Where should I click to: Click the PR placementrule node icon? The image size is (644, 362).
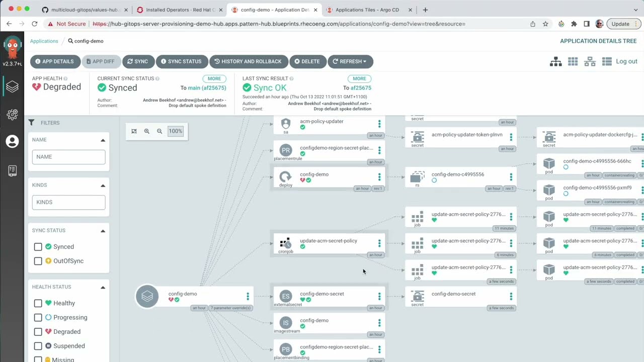[x=285, y=150]
